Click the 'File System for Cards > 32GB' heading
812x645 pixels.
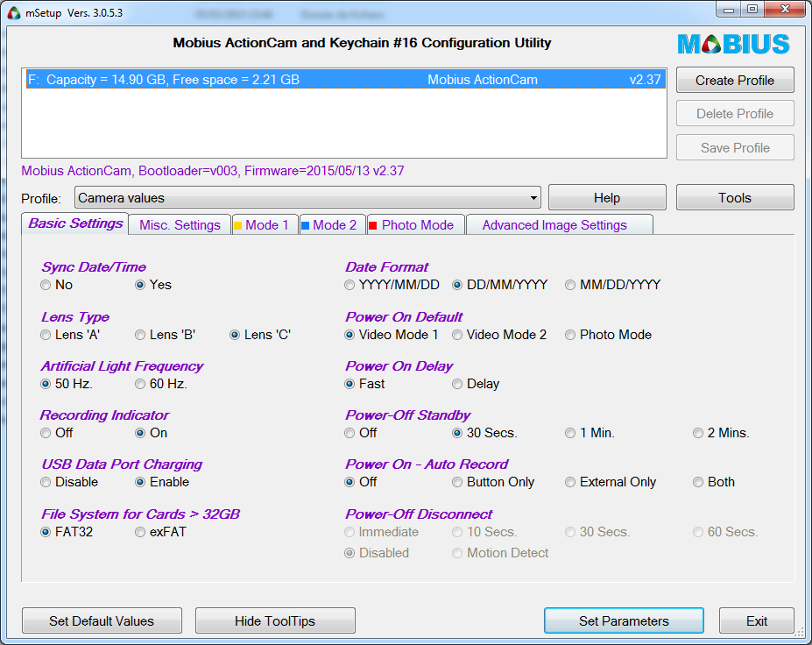[140, 514]
